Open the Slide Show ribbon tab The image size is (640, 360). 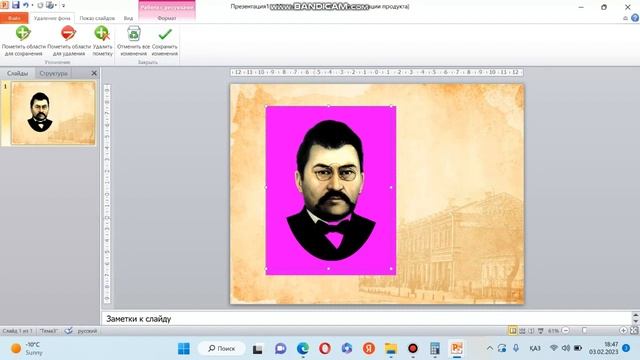(97, 18)
